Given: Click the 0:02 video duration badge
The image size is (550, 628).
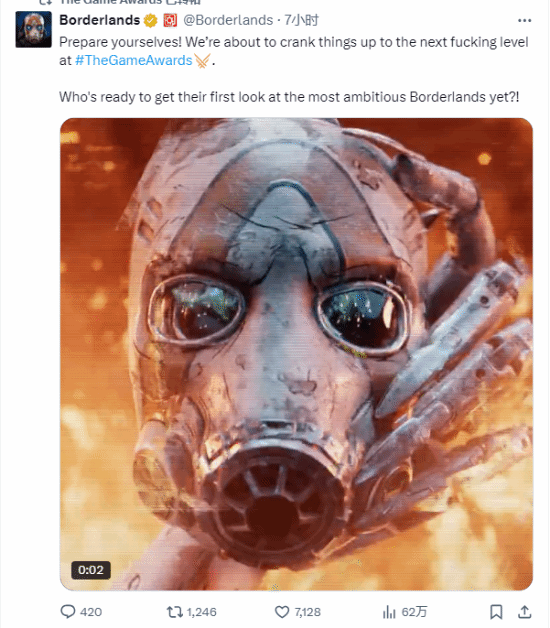Looking at the screenshot, I should [x=91, y=570].
